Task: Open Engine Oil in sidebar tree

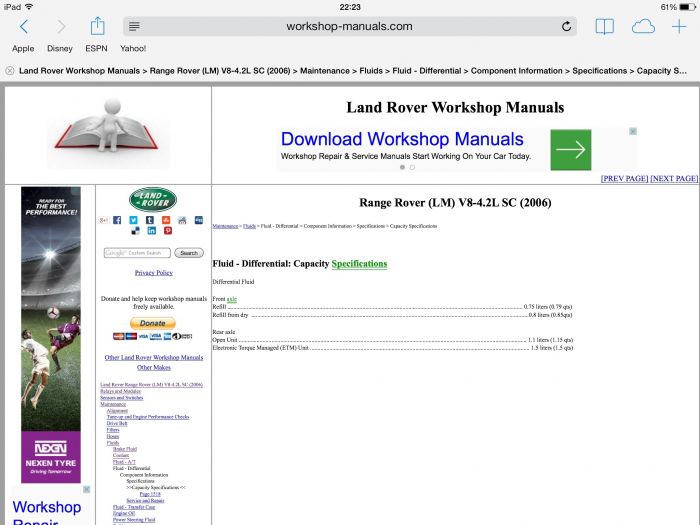Action: pos(124,513)
